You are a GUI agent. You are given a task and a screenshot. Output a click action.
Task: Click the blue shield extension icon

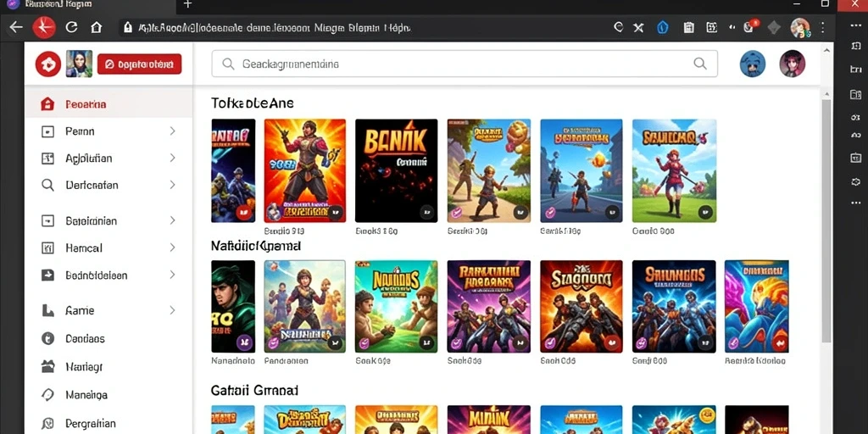[x=663, y=27]
